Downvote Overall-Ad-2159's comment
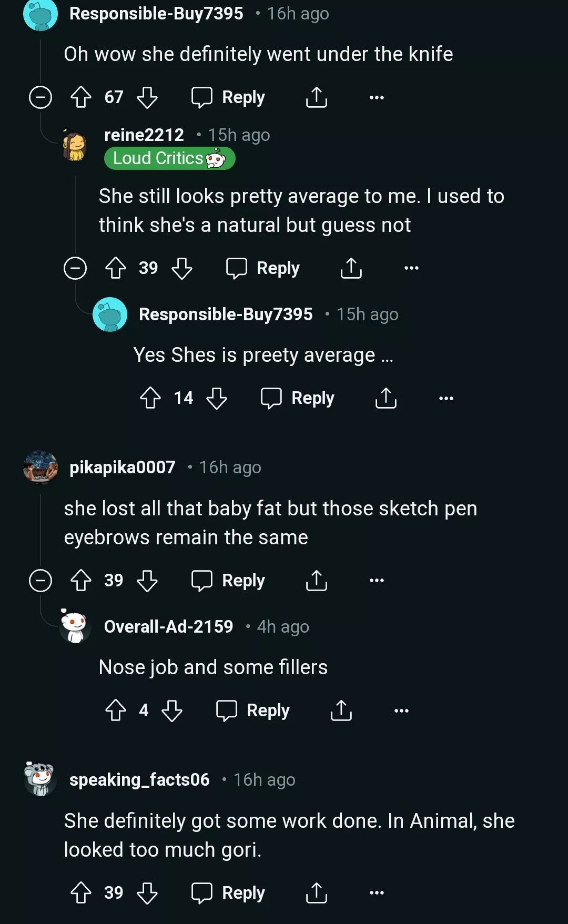568x924 pixels. click(x=172, y=710)
